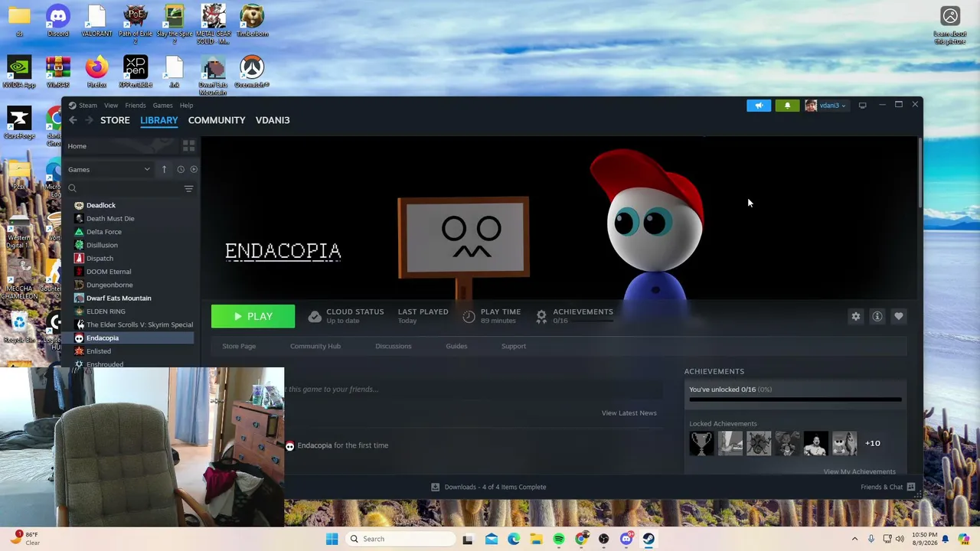Open the Community Hub link
Screen dimensions: 980x551
(315, 346)
